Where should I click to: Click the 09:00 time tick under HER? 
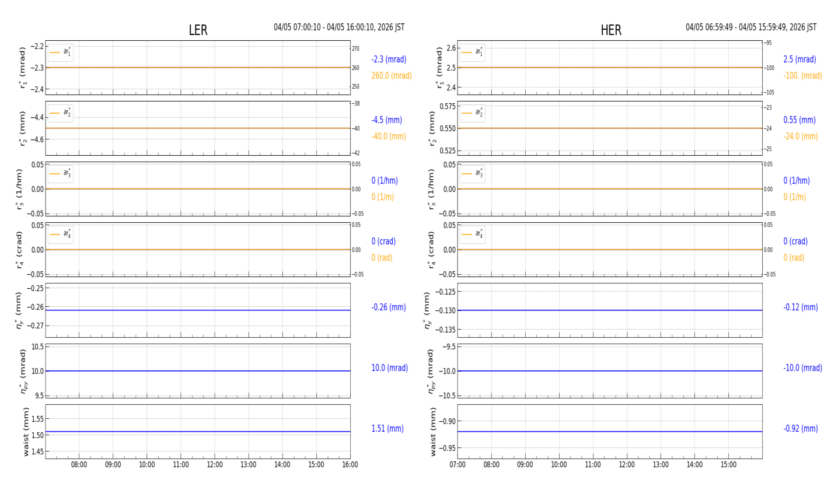[x=525, y=465]
